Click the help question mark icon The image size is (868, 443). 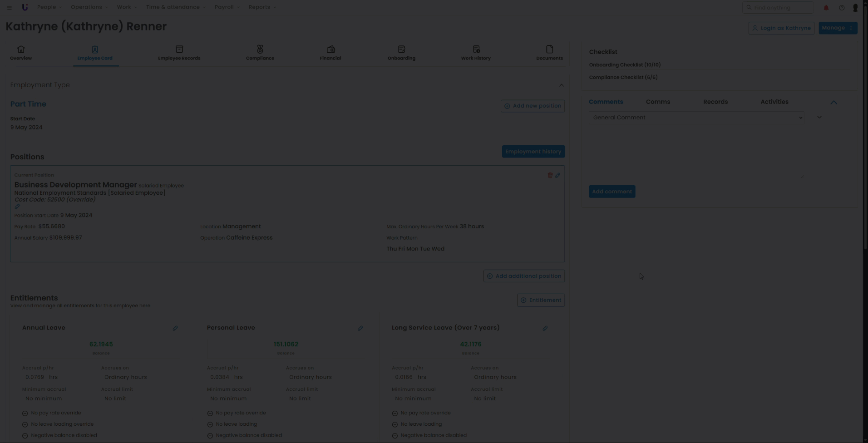[842, 8]
